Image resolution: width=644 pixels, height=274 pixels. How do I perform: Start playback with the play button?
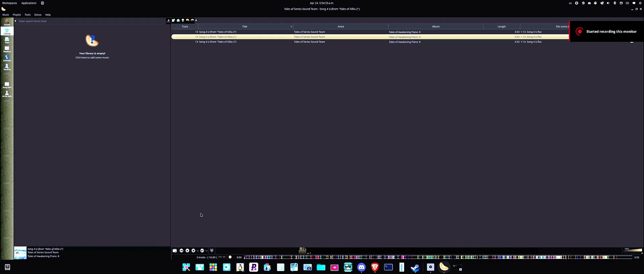coord(187,250)
